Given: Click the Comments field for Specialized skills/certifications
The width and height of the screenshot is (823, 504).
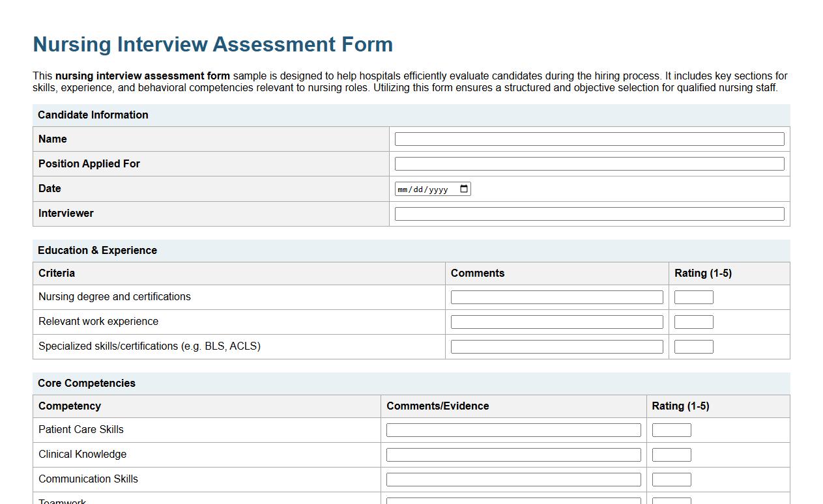Looking at the screenshot, I should [556, 346].
